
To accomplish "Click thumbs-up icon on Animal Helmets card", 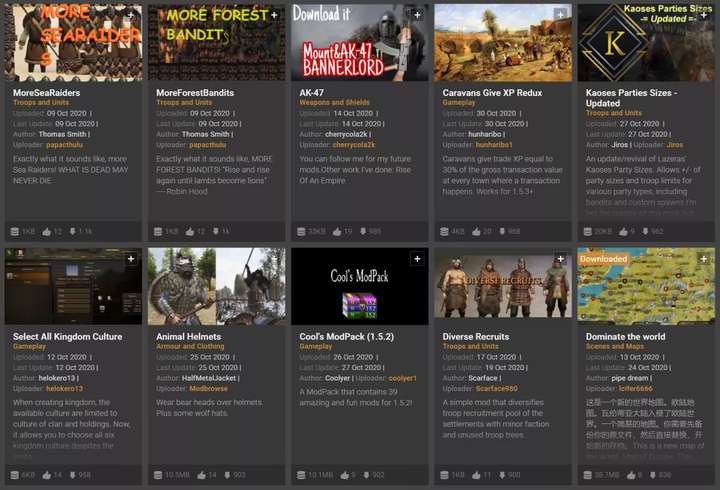I will [x=201, y=475].
